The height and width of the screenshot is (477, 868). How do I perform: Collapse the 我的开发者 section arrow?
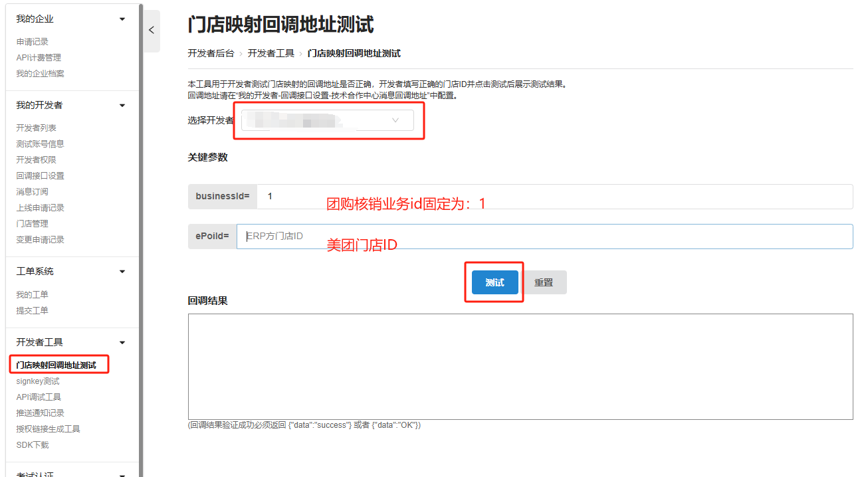pos(122,106)
